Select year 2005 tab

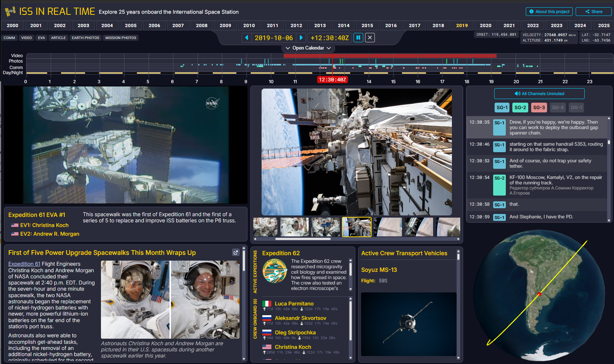(131, 25)
